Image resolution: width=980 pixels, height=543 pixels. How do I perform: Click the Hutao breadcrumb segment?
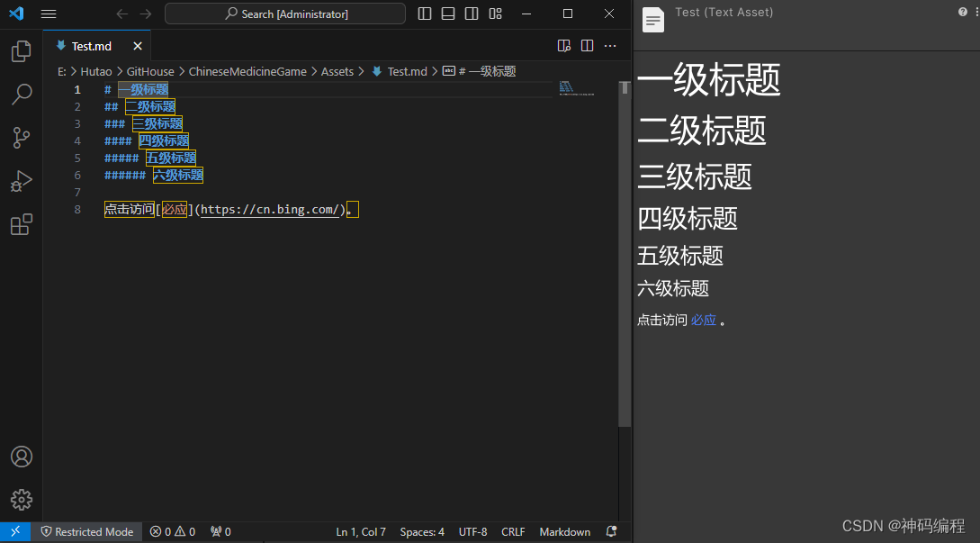pos(96,71)
